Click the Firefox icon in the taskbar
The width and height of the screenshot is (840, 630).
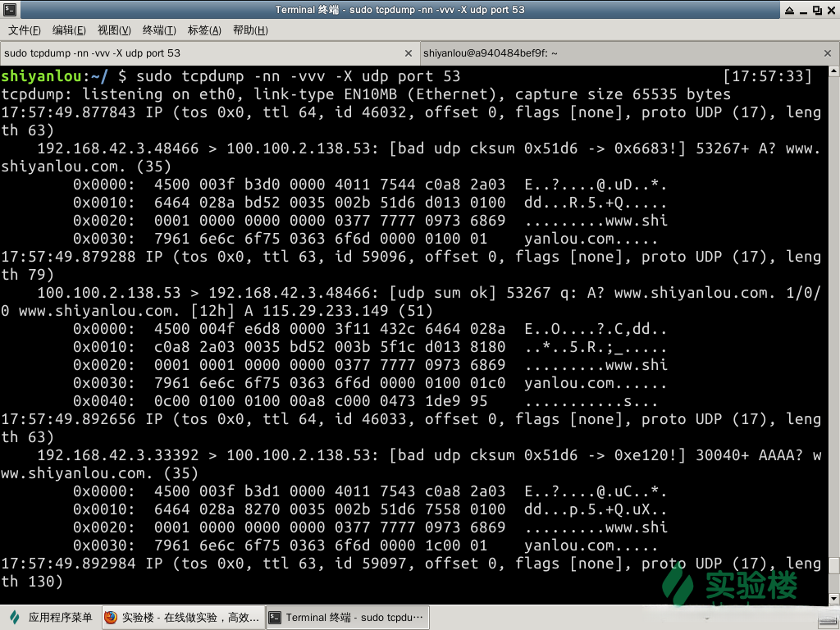pos(111,618)
